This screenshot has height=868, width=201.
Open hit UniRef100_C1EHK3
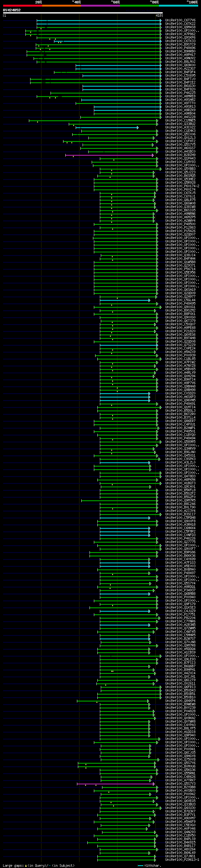point(180,131)
